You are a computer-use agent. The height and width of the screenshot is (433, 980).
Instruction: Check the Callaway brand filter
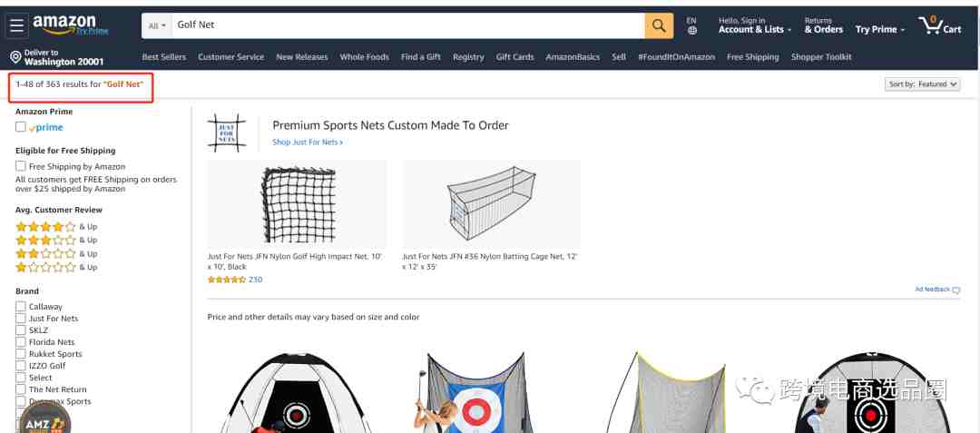tap(21, 306)
